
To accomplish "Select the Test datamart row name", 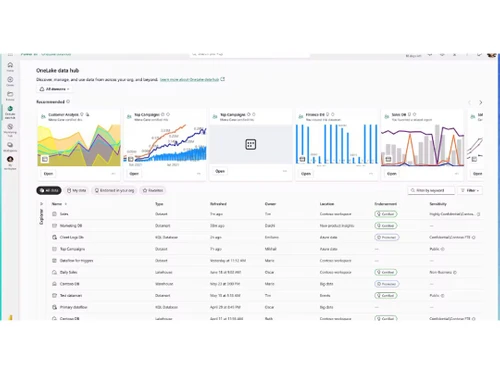I will (x=71, y=296).
